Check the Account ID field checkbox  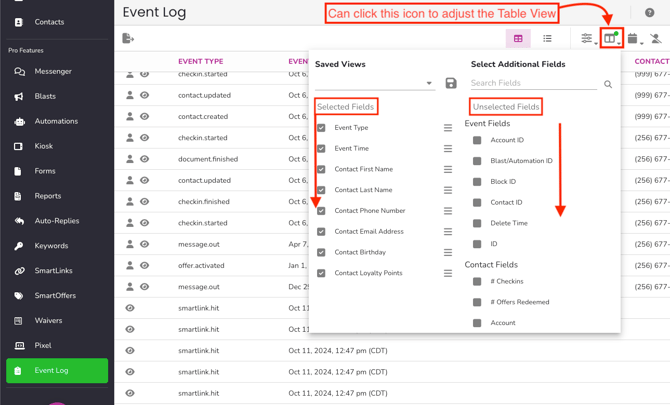coord(477,140)
